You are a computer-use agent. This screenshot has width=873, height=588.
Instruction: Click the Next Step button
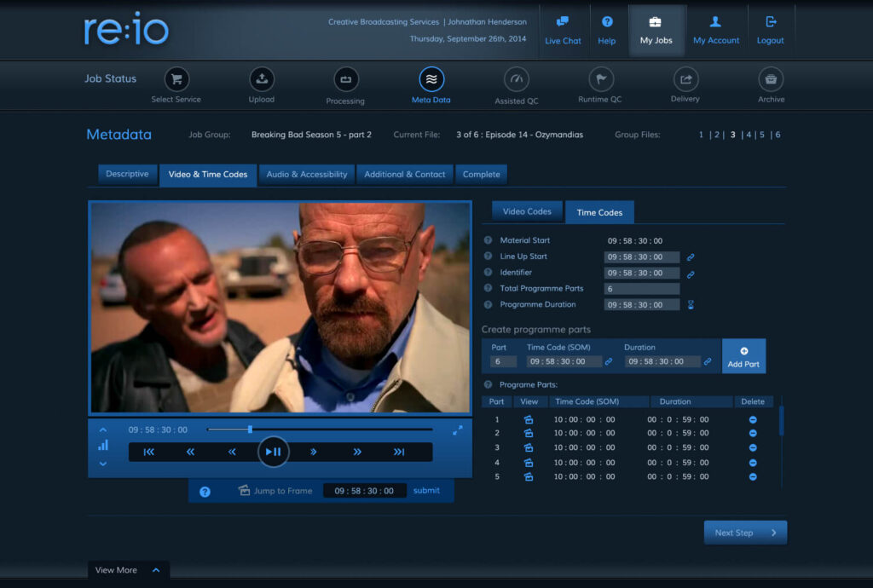point(745,533)
